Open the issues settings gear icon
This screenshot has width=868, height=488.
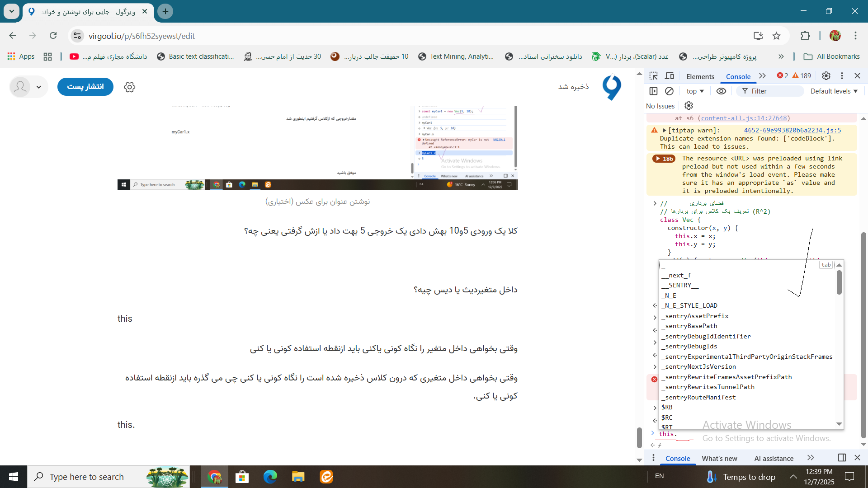689,106
